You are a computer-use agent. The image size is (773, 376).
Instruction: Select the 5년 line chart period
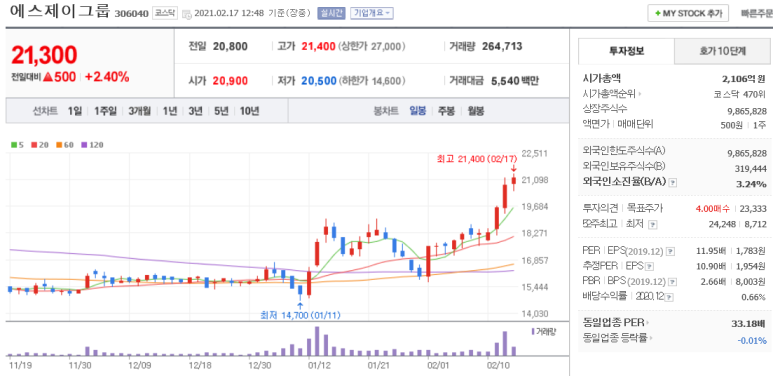pyautogui.click(x=221, y=111)
